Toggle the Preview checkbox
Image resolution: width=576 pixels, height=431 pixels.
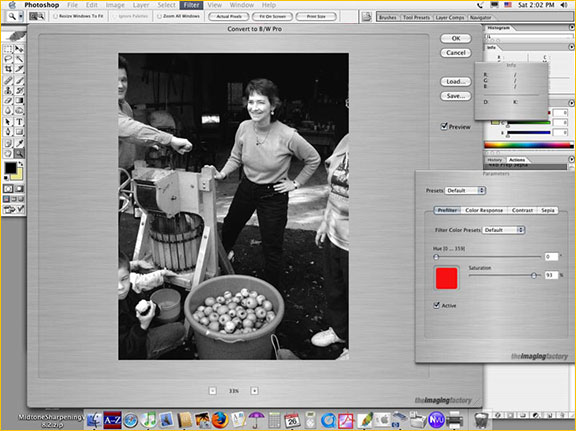(444, 126)
